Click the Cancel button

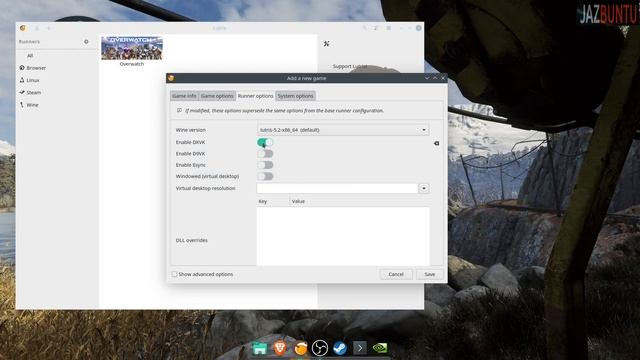coord(396,274)
